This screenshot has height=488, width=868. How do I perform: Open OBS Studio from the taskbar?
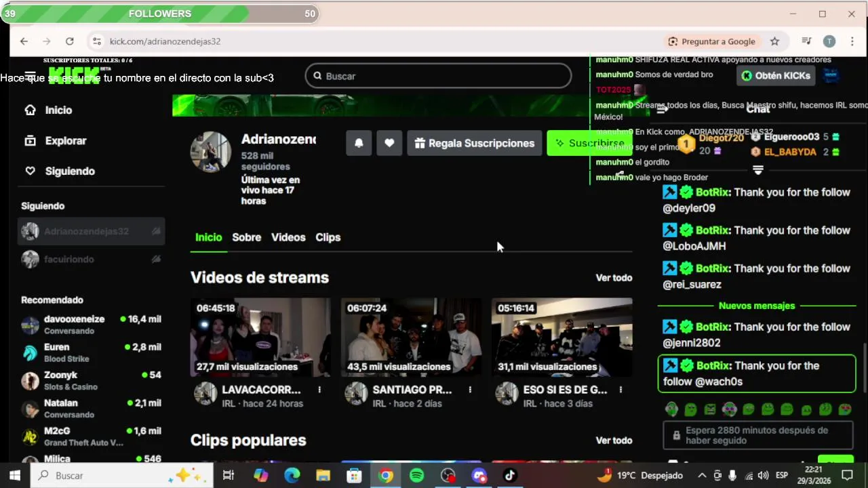(448, 476)
